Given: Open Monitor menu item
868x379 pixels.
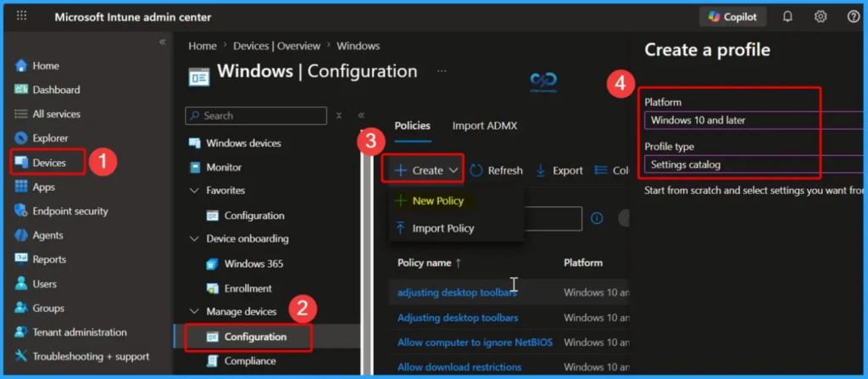Looking at the screenshot, I should pyautogui.click(x=216, y=167).
